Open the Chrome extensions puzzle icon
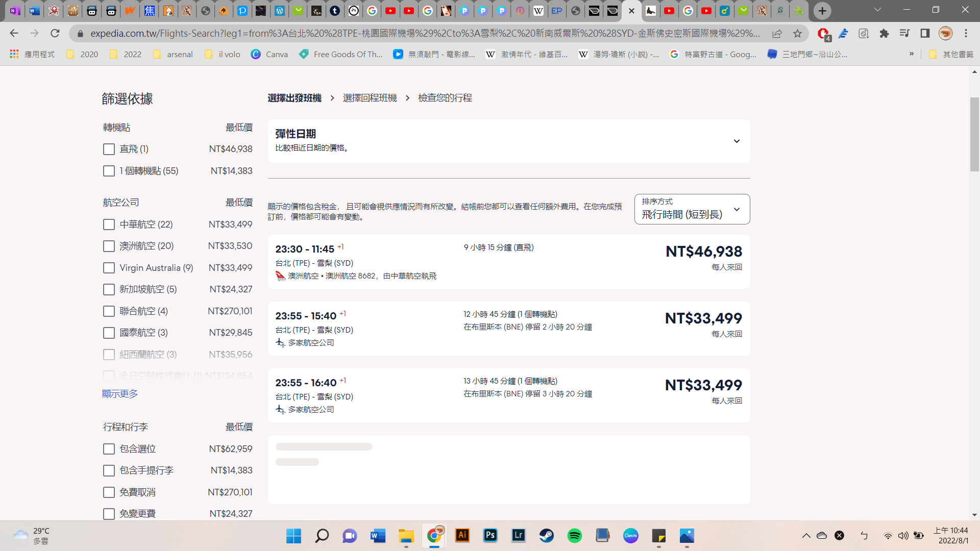The image size is (980, 551). [x=884, y=34]
